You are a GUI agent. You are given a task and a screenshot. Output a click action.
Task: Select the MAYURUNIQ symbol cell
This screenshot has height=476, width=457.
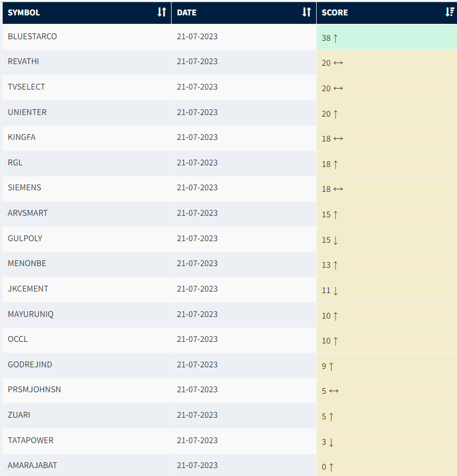click(x=87, y=314)
